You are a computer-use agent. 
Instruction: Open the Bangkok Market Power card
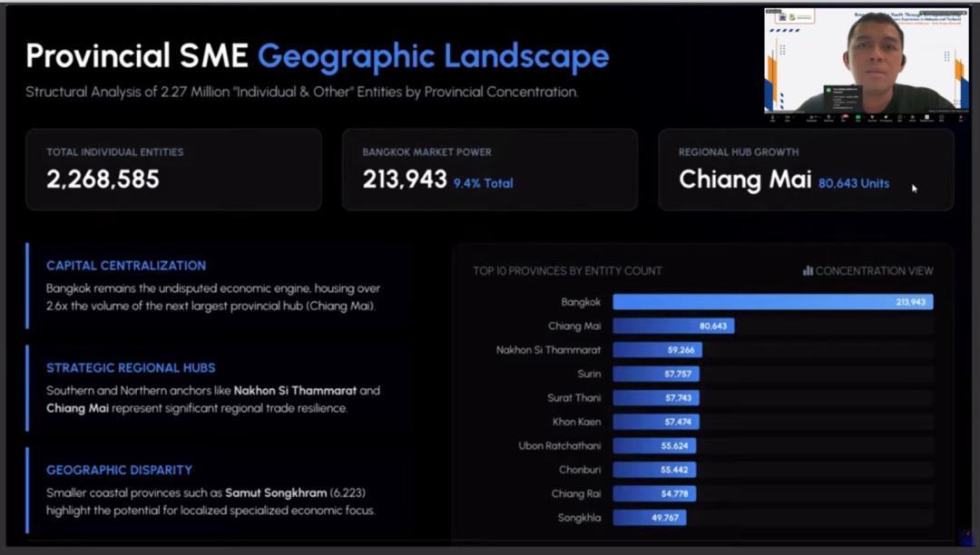(489, 170)
